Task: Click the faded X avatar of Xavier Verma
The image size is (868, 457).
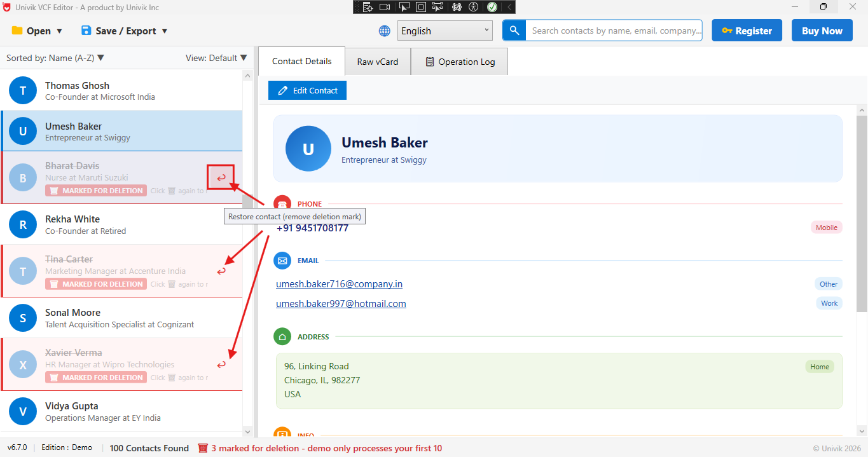Action: pos(23,365)
